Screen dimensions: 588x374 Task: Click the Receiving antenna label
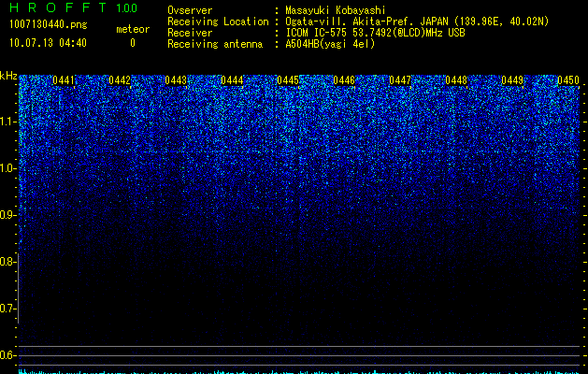pyautogui.click(x=215, y=44)
